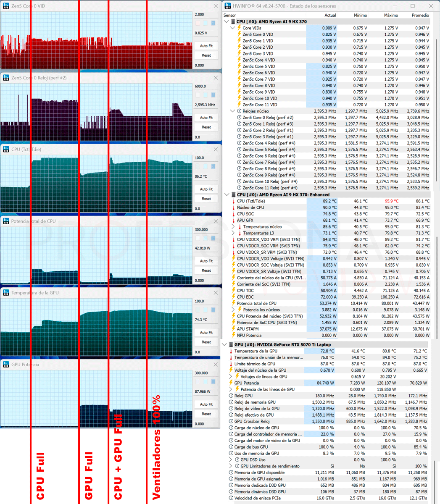Click the title bar icon of the CPU (Tctl/Tdie) graph window

click(6, 150)
